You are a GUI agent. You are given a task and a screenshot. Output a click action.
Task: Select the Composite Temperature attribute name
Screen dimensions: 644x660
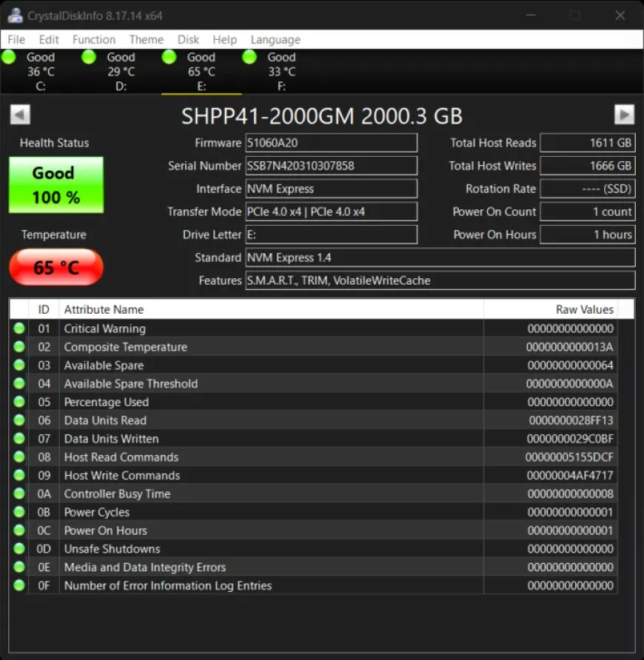126,347
